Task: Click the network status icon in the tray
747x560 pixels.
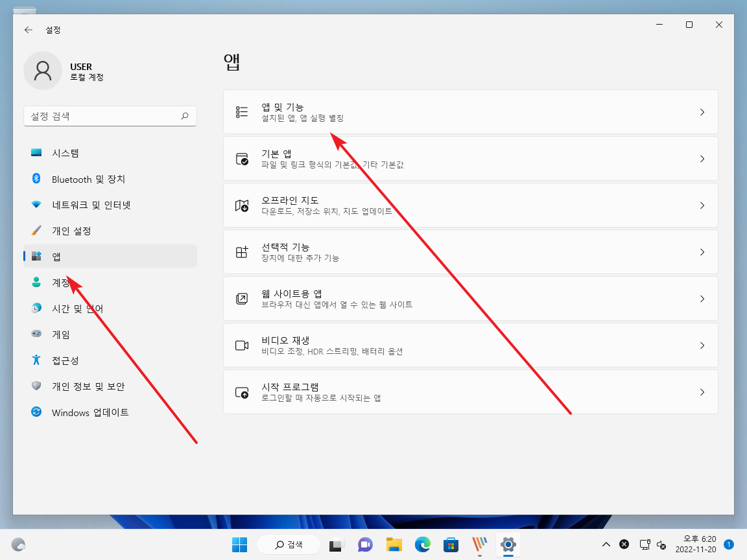Action: point(644,544)
